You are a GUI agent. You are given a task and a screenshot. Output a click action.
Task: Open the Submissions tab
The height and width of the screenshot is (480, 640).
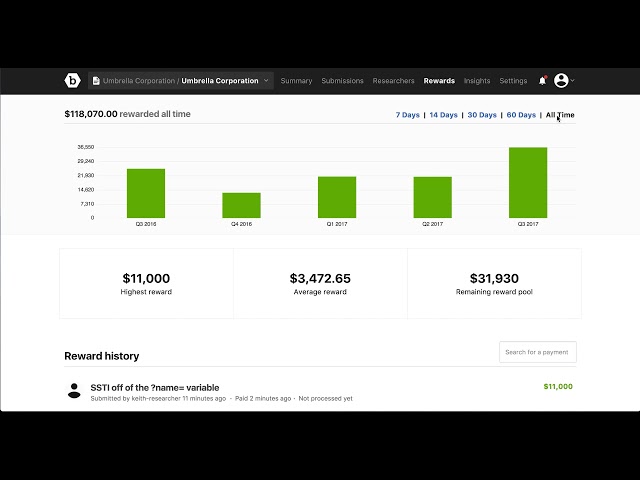click(342, 81)
